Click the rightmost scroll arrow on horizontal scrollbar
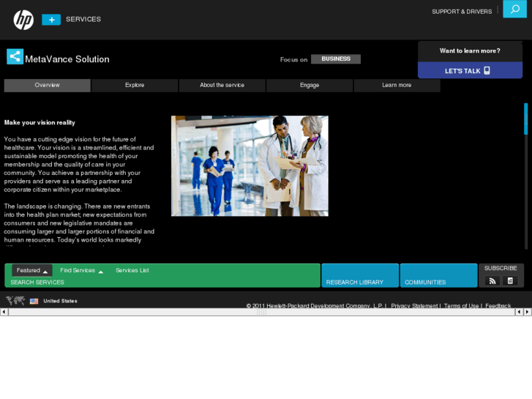Screen dimensions: 532x399 [x=528, y=312]
